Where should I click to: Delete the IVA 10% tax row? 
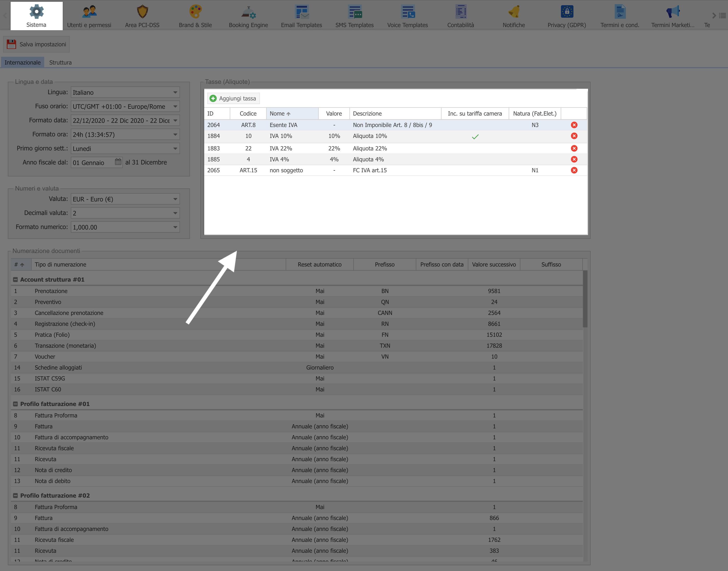pyautogui.click(x=574, y=136)
